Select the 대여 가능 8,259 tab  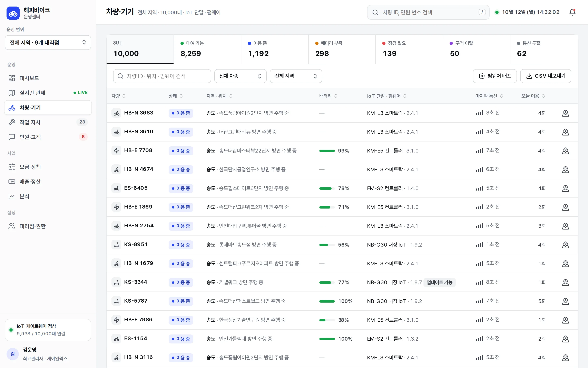207,49
